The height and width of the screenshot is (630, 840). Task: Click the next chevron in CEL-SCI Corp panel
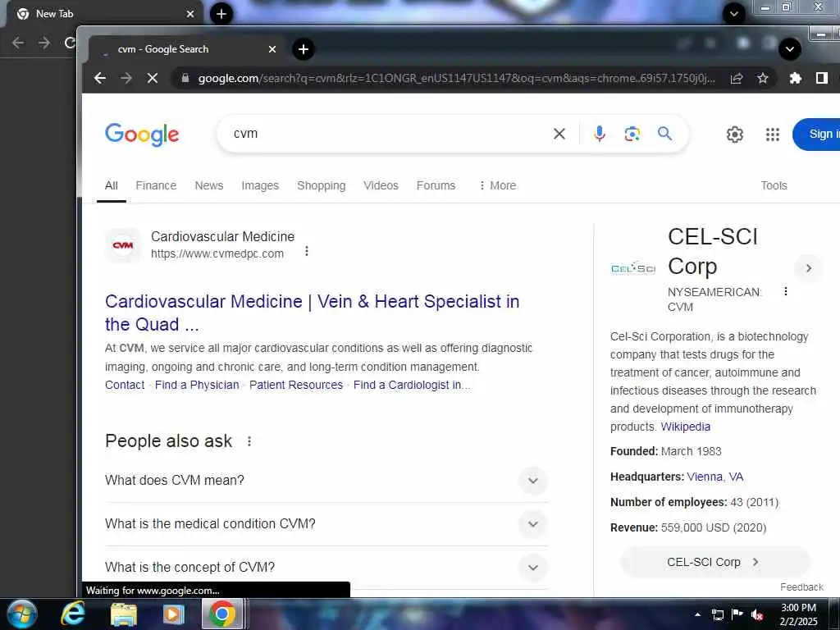click(808, 268)
